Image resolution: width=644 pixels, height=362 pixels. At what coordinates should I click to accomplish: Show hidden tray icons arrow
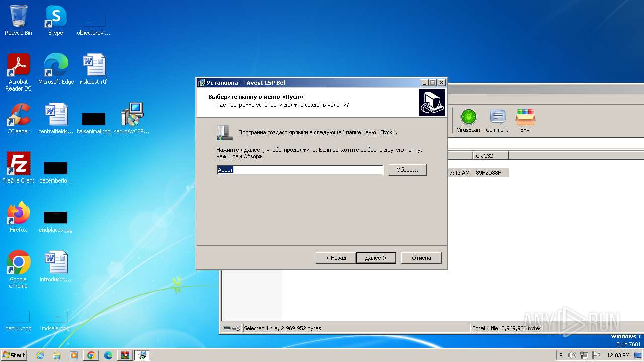coord(561,355)
